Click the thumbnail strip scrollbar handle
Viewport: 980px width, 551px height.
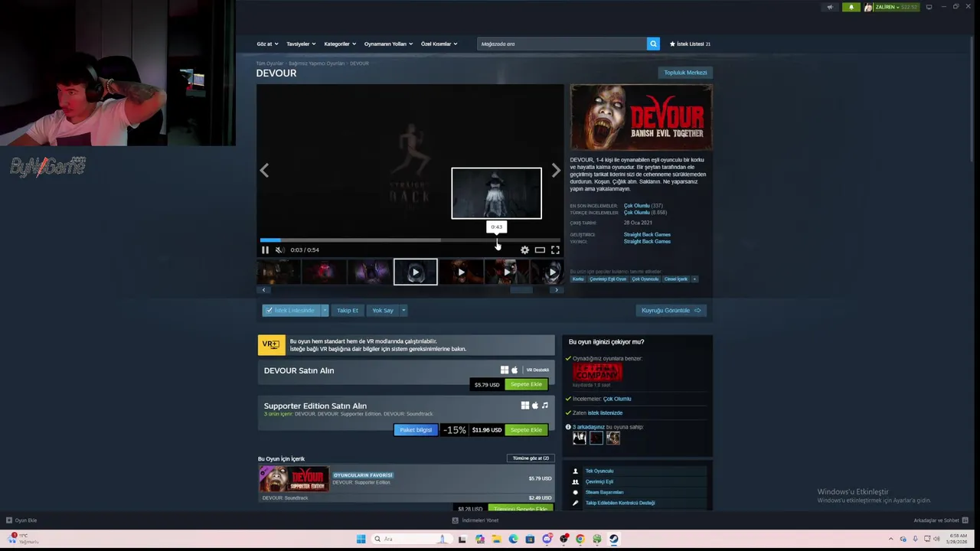click(521, 290)
